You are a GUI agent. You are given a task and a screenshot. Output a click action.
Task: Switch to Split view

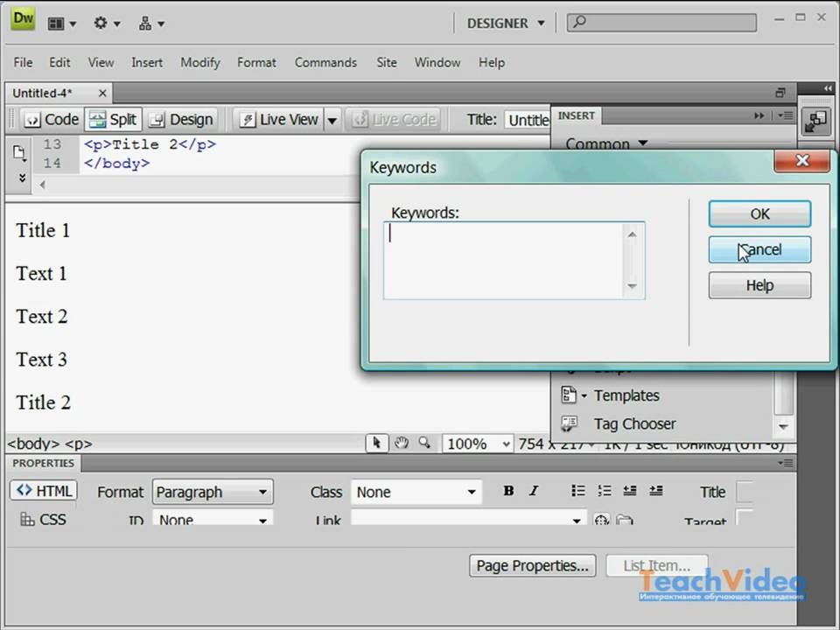pos(113,120)
